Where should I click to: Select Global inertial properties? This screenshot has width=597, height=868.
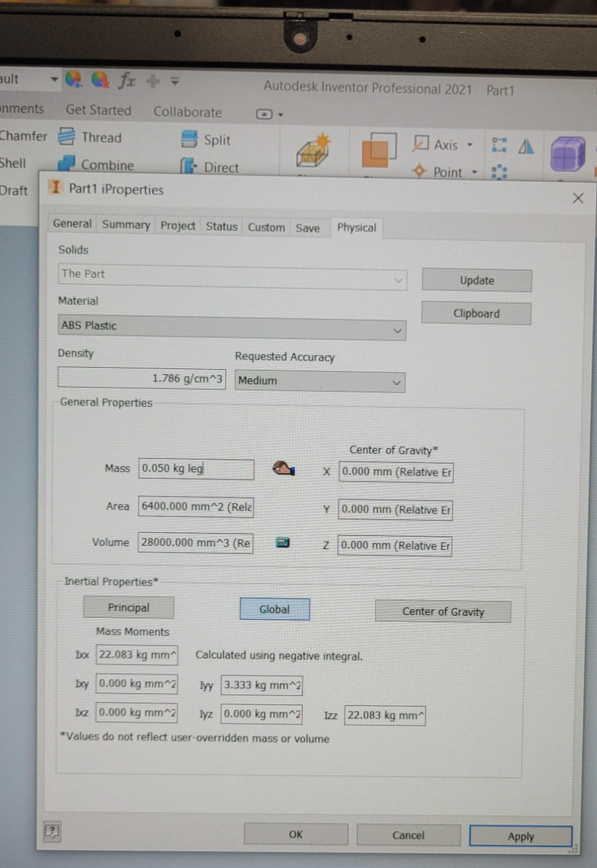point(275,609)
